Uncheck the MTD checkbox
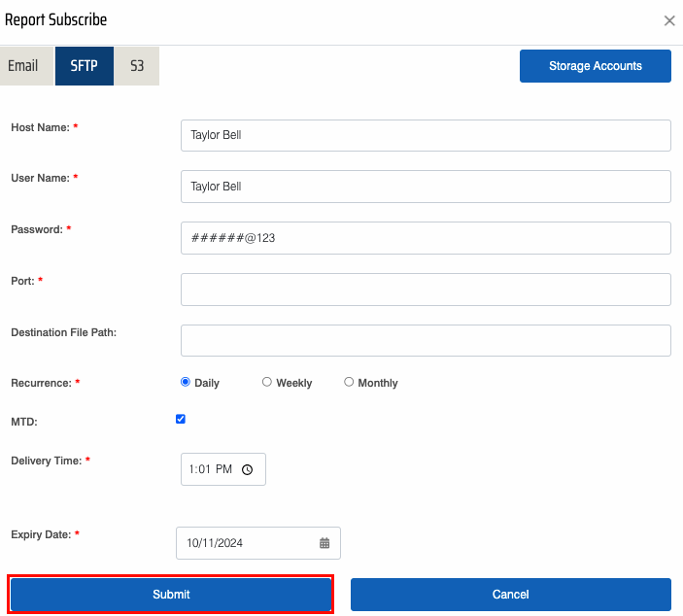Screen dimensions: 683x616 click(x=181, y=419)
